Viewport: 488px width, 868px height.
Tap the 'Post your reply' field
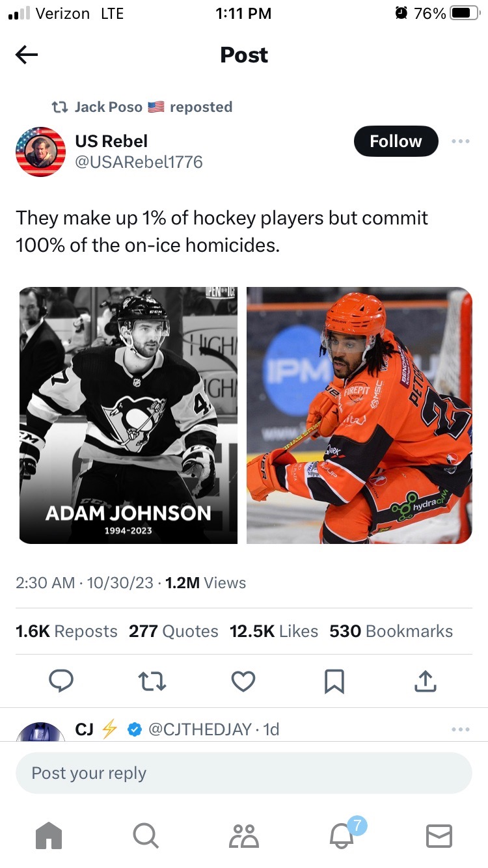[x=244, y=773]
